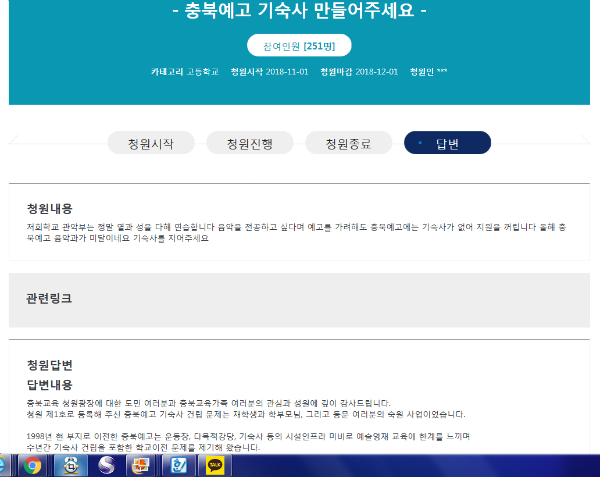Click the 청원마감 2018-12-01 date text
600x477 pixels.
359,72
